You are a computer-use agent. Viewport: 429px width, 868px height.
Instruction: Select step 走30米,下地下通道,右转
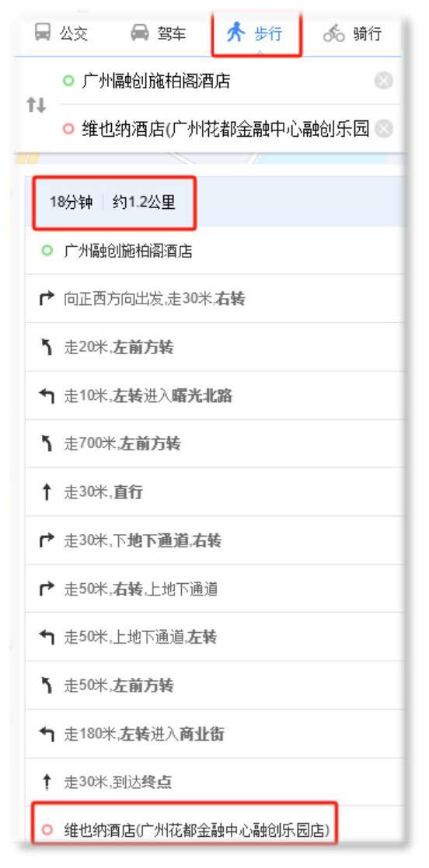click(x=214, y=541)
